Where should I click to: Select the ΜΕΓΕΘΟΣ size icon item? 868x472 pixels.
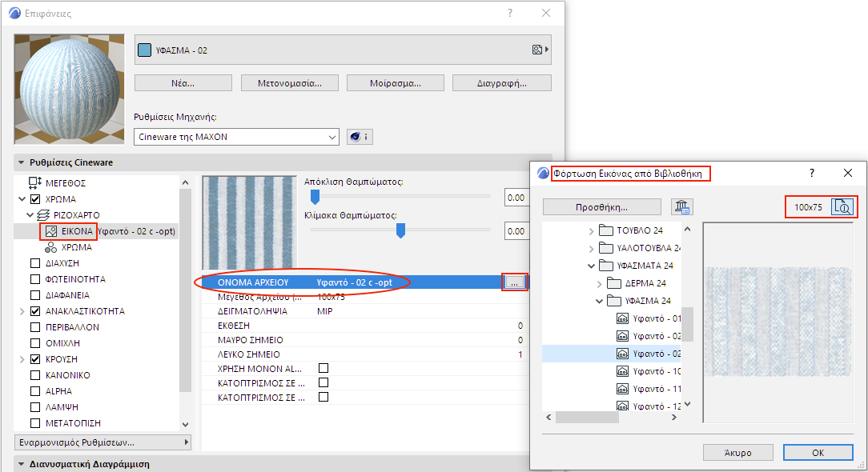35,182
